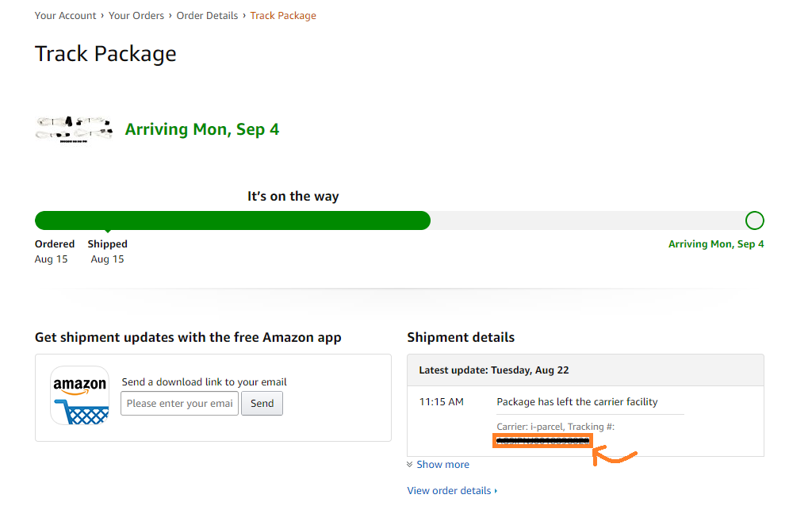The width and height of the screenshot is (812, 529).
Task: Click the Shipped milestone pointer marker
Action: (107, 231)
